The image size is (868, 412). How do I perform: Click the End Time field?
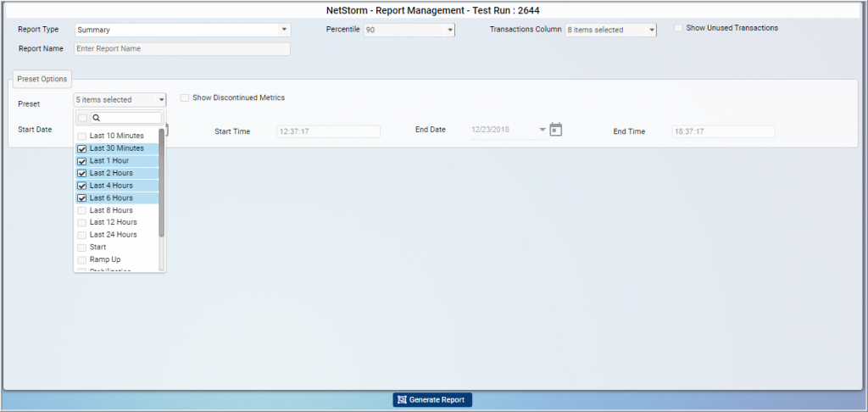[x=724, y=131]
